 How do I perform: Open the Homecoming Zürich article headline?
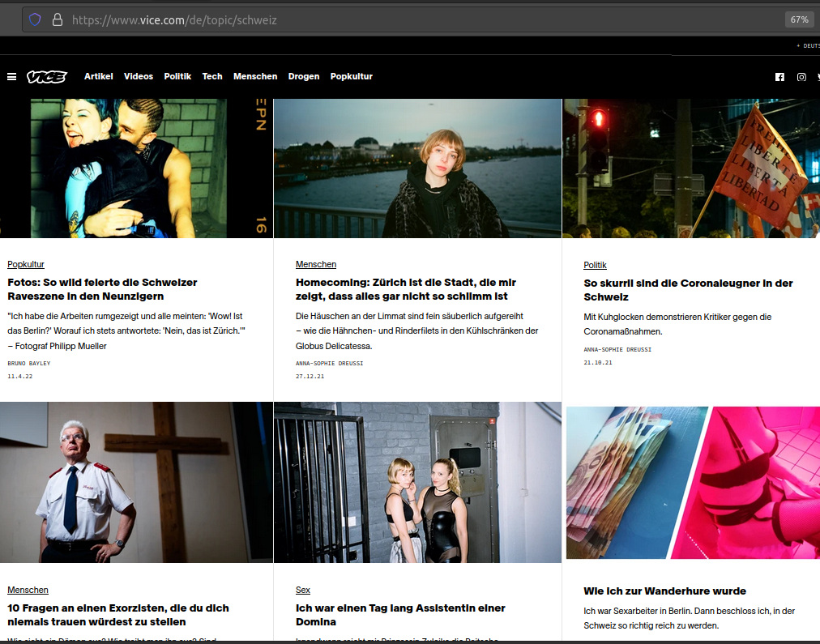(x=406, y=289)
